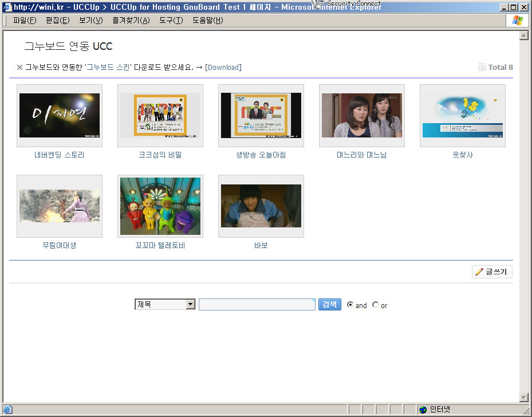Image resolution: width=532 pixels, height=417 pixels.
Task: Open the 무림여대생 title link
Action: tap(60, 245)
